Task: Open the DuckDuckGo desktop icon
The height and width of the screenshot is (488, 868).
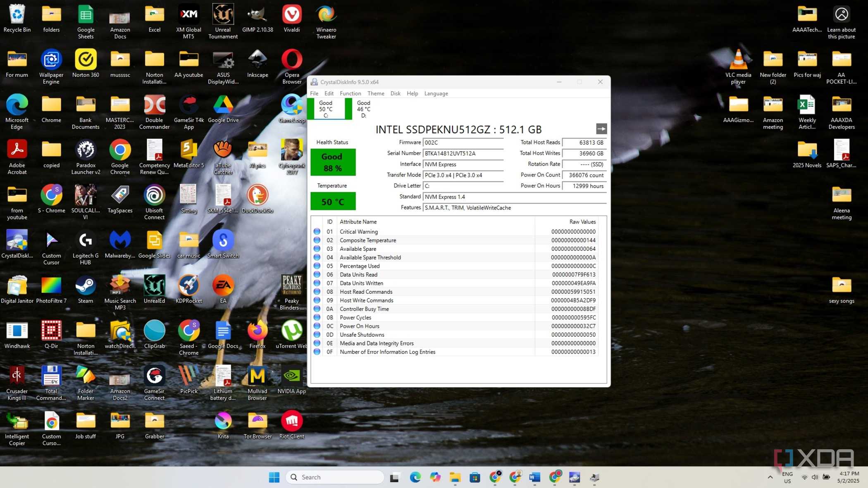Action: (x=258, y=199)
